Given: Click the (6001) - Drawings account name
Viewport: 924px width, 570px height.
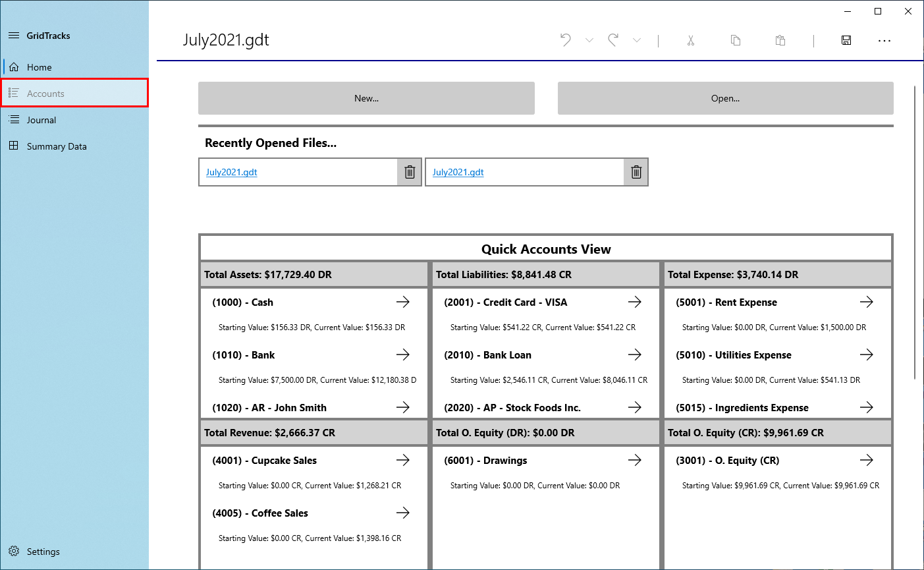Looking at the screenshot, I should [485, 461].
